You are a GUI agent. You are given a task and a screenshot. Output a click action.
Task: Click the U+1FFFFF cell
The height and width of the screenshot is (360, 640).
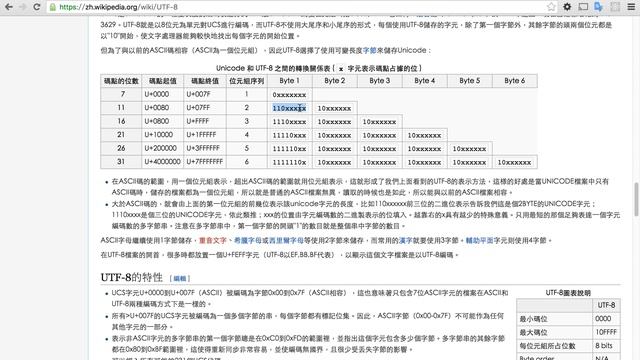pos(205,135)
